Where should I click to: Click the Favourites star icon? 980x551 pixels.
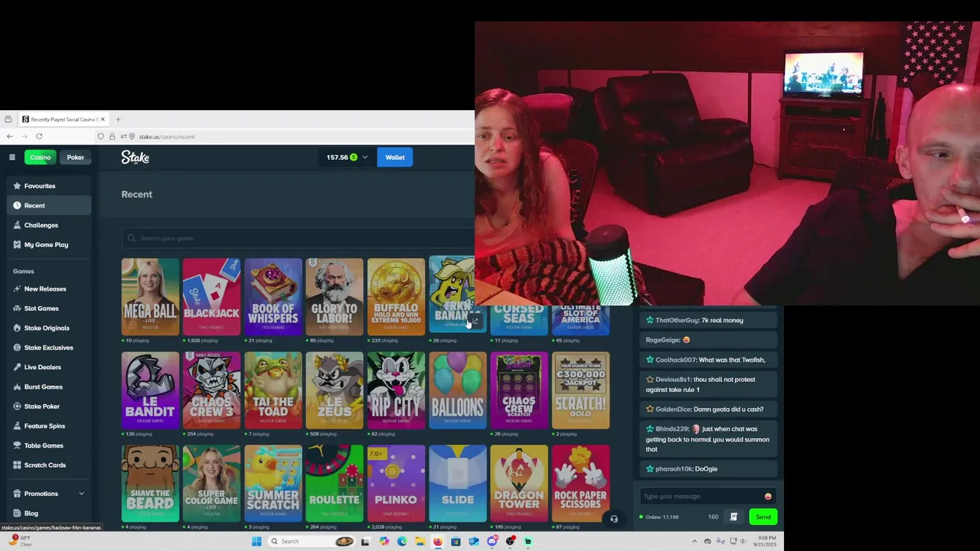[x=17, y=186]
